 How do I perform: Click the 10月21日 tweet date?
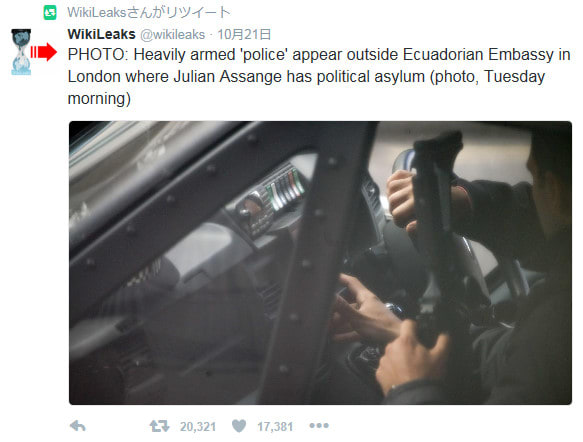(244, 35)
